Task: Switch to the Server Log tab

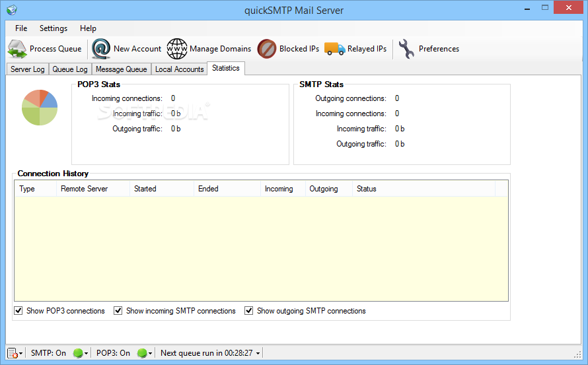Action: pos(27,69)
